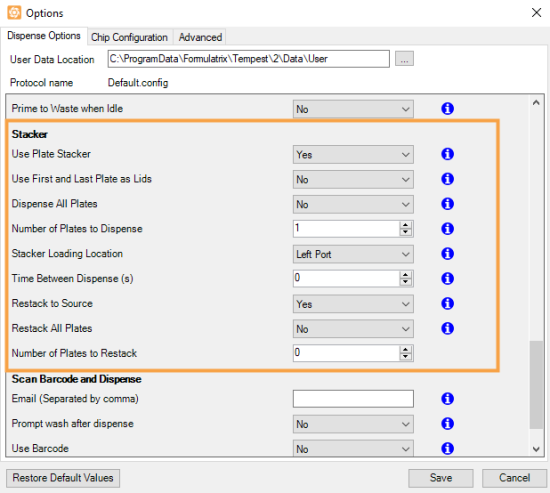
Task: Show info for Use First and Last Plate as Lids
Action: 447,179
